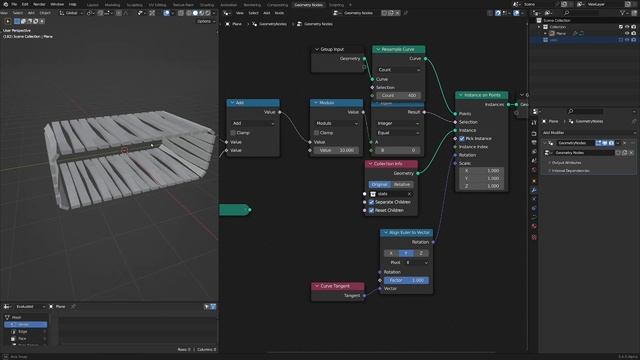Enable Clamp checkbox on Add node

(233, 133)
